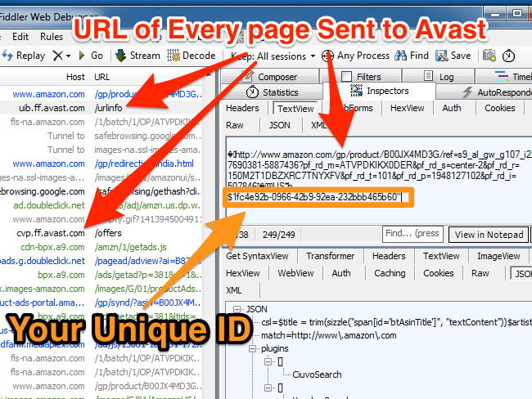Select the request TextView tab
The image size is (532, 399).
pos(295,109)
